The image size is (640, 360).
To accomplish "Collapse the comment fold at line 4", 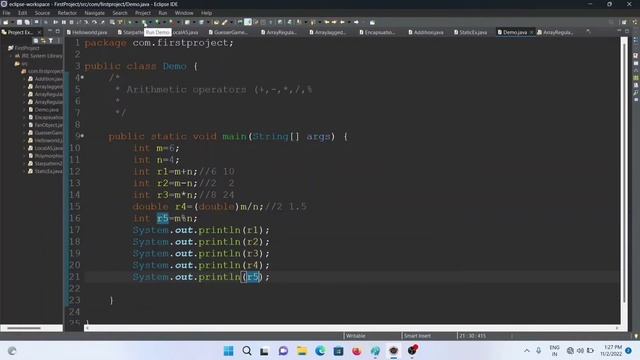I will pos(82,77).
